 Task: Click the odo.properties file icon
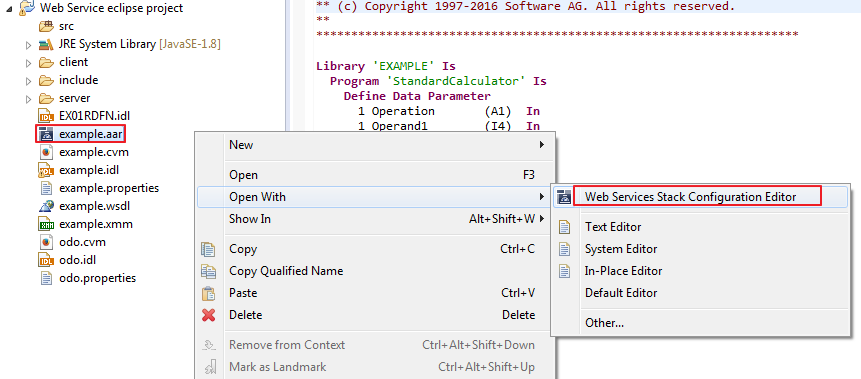(46, 278)
